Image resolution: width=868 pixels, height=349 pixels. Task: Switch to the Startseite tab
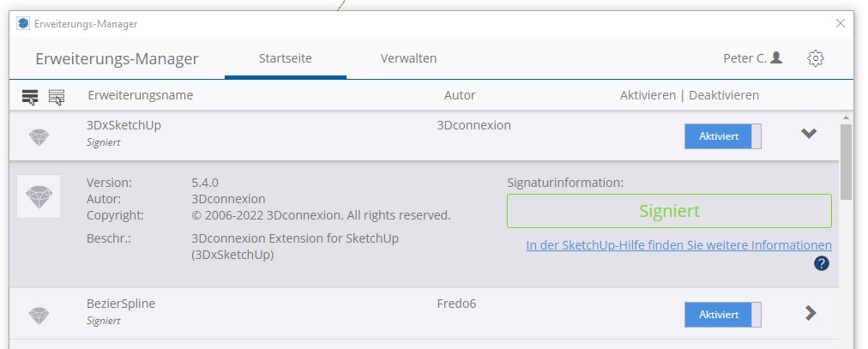285,58
